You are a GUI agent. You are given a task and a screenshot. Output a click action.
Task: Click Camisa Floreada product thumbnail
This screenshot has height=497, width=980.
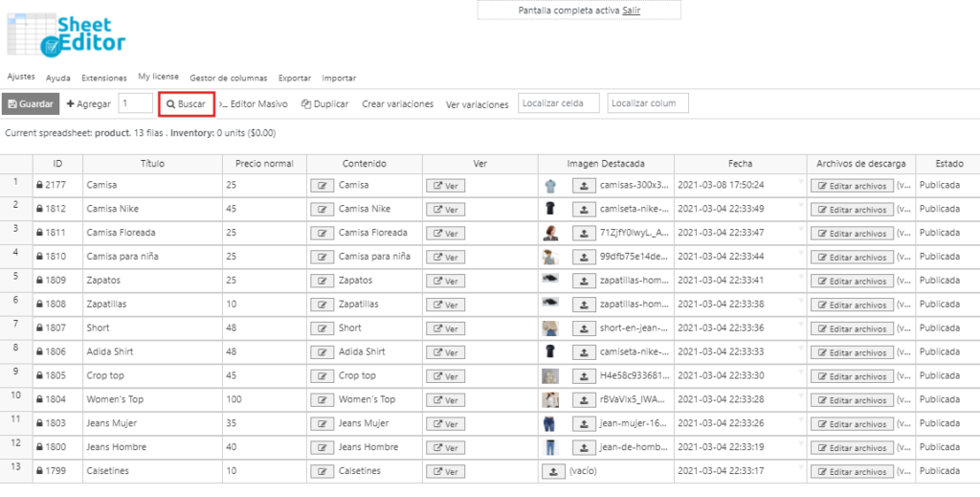tap(550, 234)
